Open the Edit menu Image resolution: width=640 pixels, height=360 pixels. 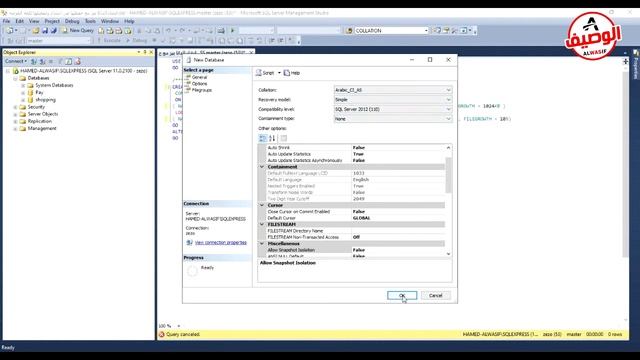click(20, 21)
